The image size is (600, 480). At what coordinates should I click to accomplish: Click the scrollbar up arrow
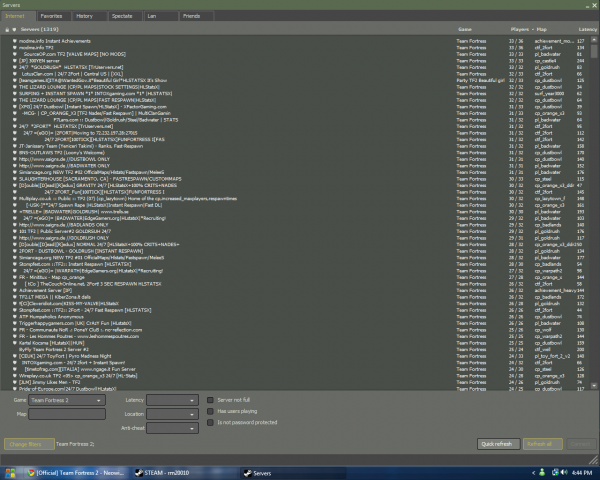tap(594, 39)
